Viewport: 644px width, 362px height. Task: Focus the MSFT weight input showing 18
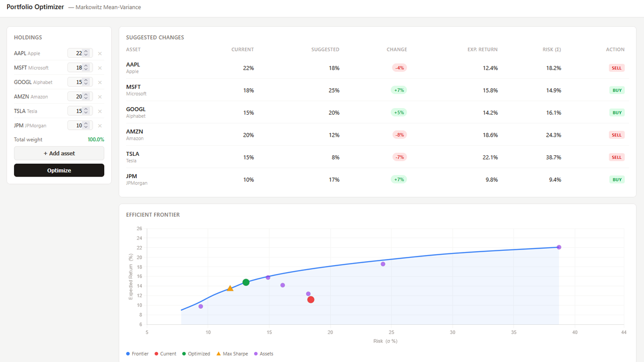click(x=79, y=68)
